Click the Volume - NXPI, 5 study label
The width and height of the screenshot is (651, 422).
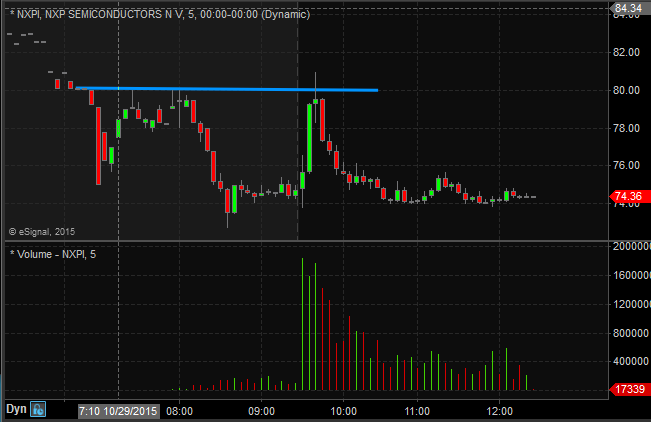pos(53,254)
